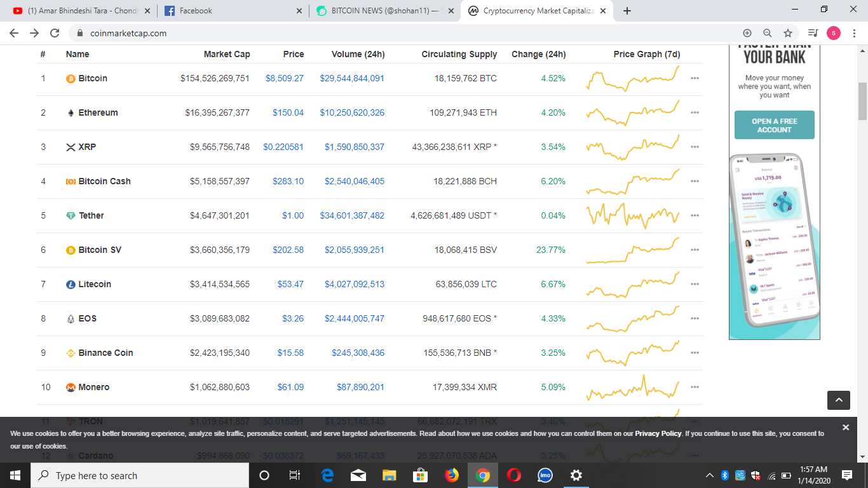Click the Bitcoin SV logo icon

[71, 250]
